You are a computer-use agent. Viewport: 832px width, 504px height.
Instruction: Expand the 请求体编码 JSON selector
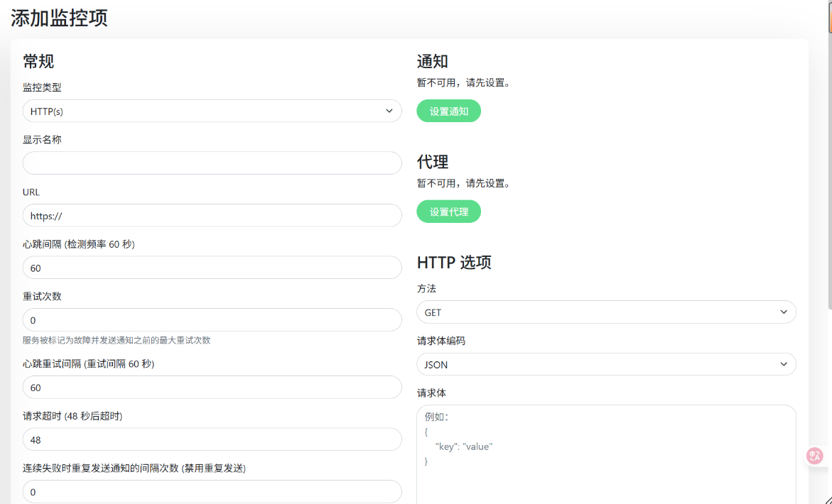pyautogui.click(x=605, y=365)
